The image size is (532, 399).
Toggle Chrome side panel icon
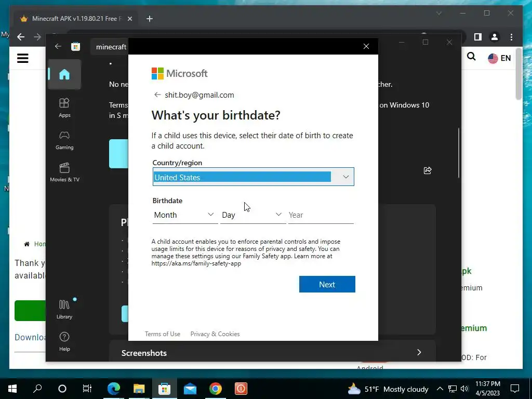click(x=478, y=37)
